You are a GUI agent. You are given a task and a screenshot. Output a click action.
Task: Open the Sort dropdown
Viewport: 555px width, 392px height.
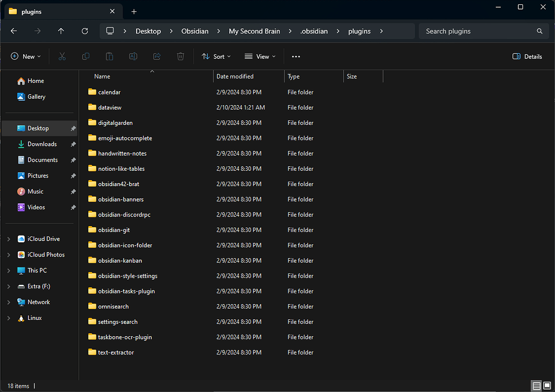216,56
